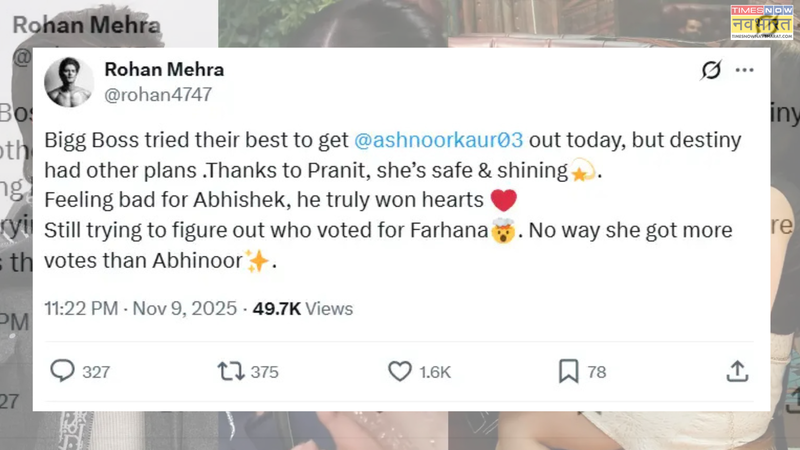Image resolution: width=800 pixels, height=450 pixels.
Task: Click the repost arrows icon
Action: click(231, 371)
